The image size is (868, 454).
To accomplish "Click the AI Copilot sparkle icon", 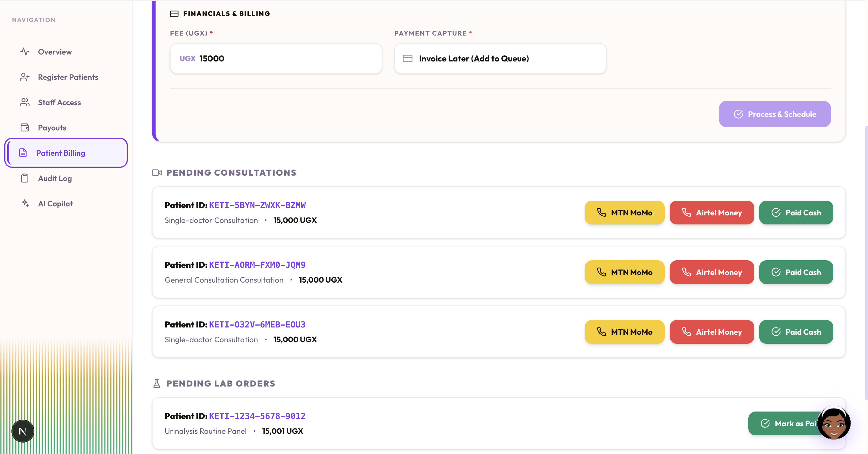I will [x=25, y=203].
